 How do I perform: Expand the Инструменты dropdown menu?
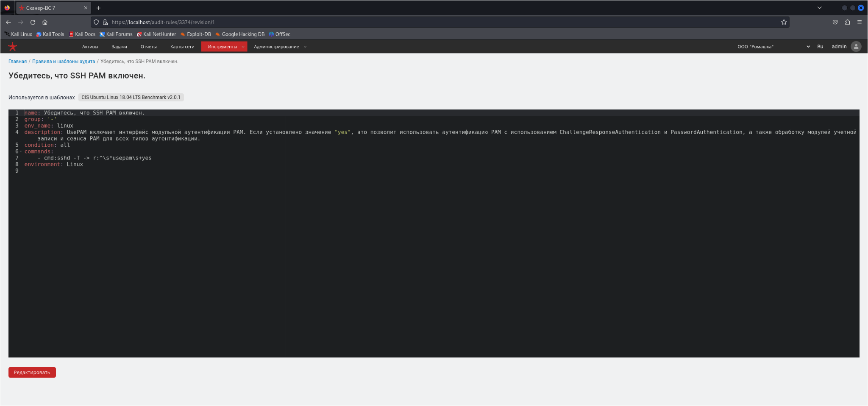(224, 47)
